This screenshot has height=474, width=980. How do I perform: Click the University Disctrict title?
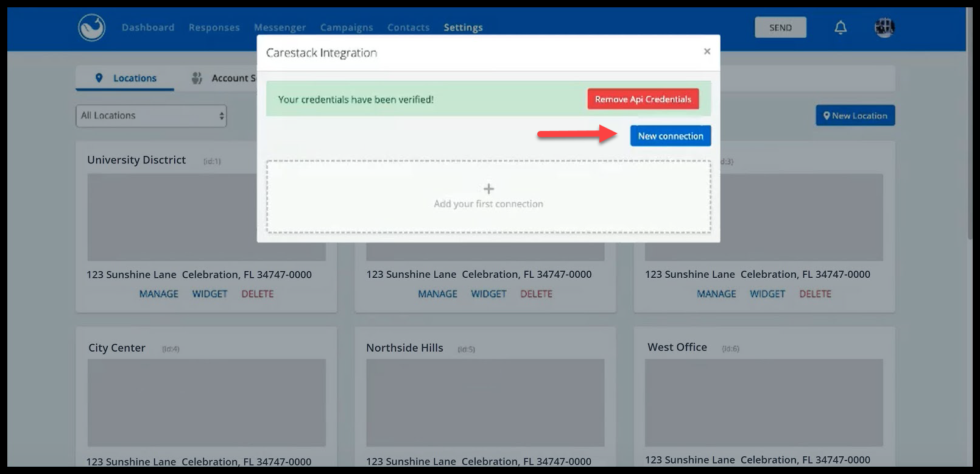coord(136,160)
